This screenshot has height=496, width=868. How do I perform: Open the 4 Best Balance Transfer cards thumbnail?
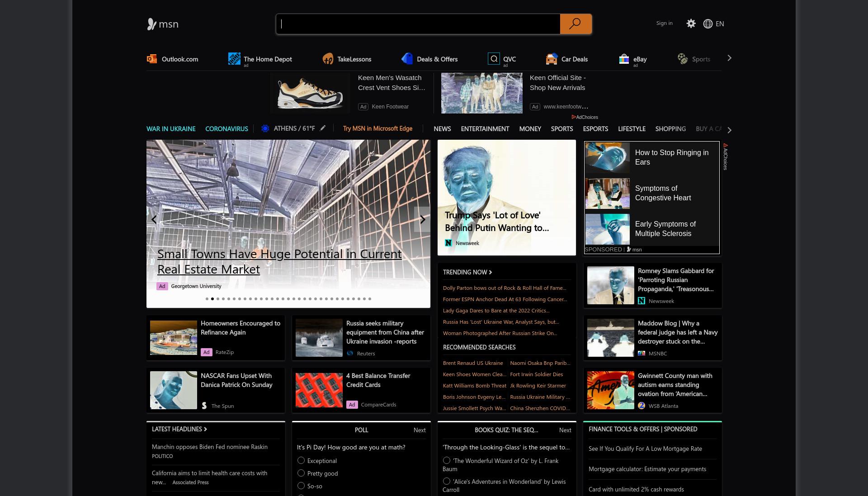tap(319, 390)
